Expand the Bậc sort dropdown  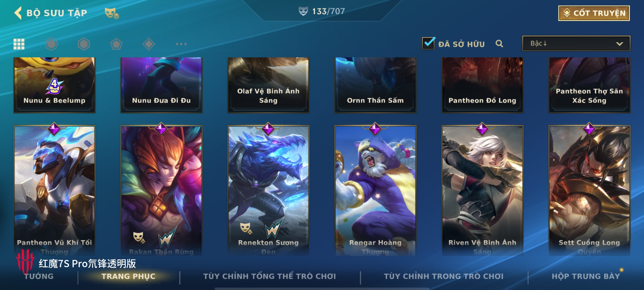576,44
